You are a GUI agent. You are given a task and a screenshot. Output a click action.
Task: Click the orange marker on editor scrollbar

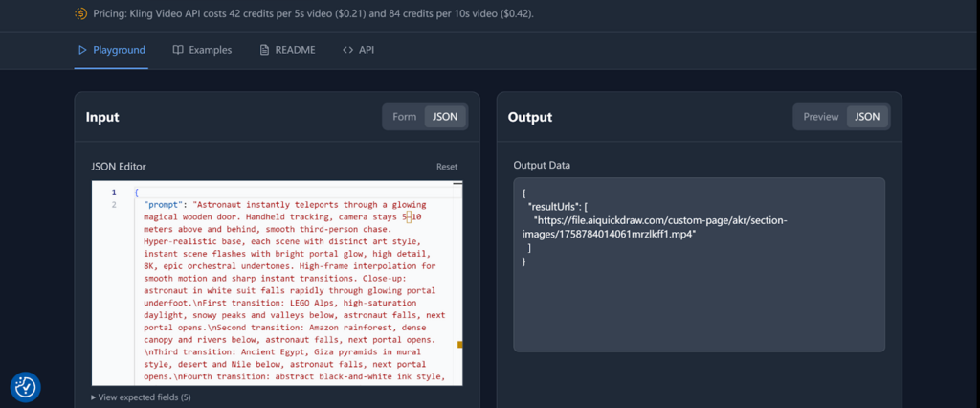(459, 344)
